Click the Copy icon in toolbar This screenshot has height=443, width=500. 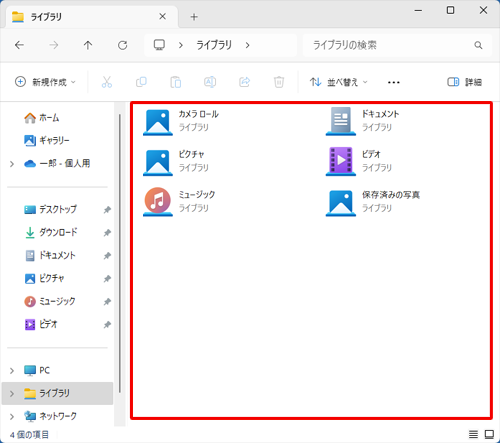141,82
